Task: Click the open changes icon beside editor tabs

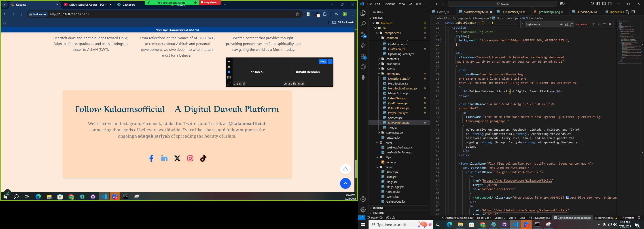Action: [627, 12]
